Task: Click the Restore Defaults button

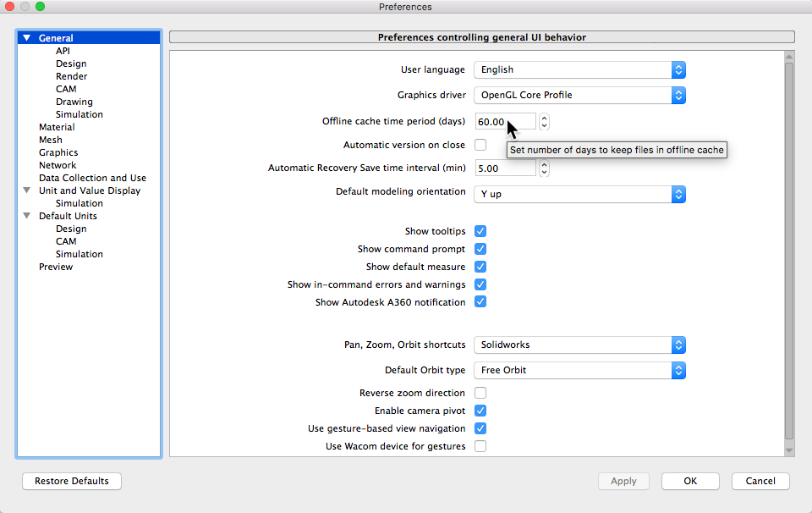Action: 72,481
